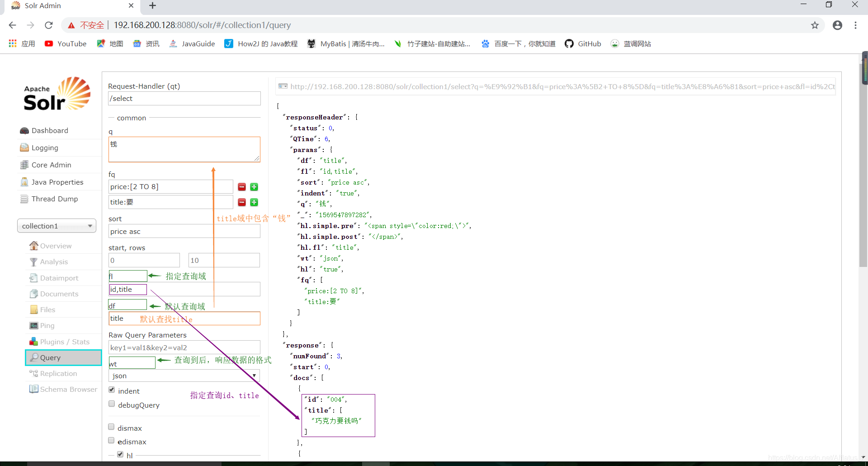Screen dimensions: 868x466
Task: Open the JavaGuide bookmark
Action: tap(192, 43)
